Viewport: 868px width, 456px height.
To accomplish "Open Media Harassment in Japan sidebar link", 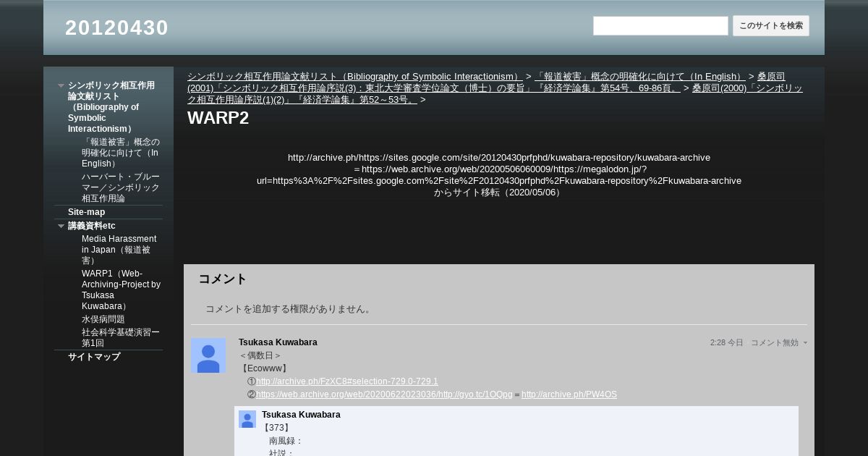I will click(119, 250).
